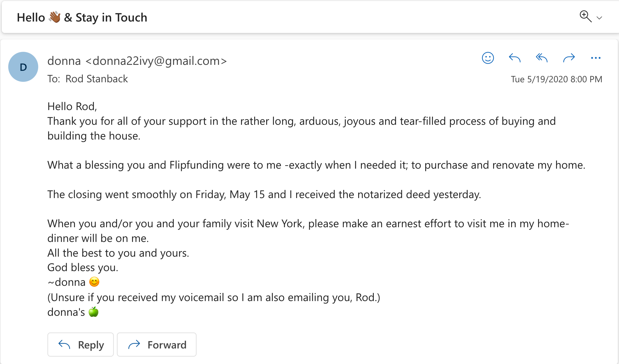Click the "Hello Rod," greeting line
Image resolution: width=619 pixels, height=364 pixels.
(x=72, y=106)
